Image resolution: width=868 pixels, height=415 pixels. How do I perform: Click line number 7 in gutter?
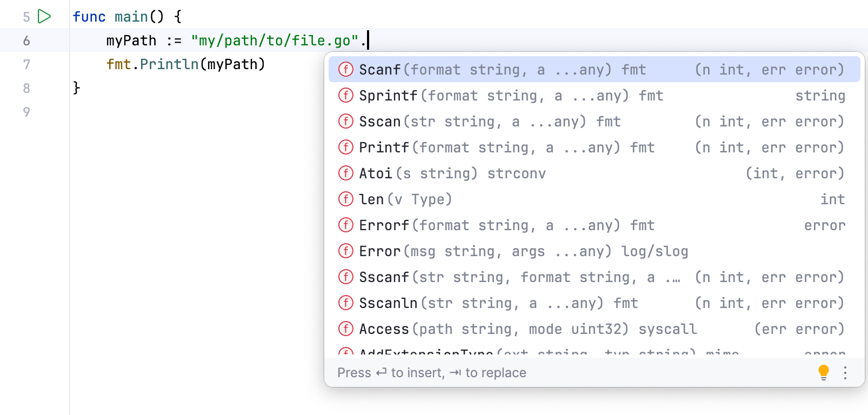[x=26, y=65]
